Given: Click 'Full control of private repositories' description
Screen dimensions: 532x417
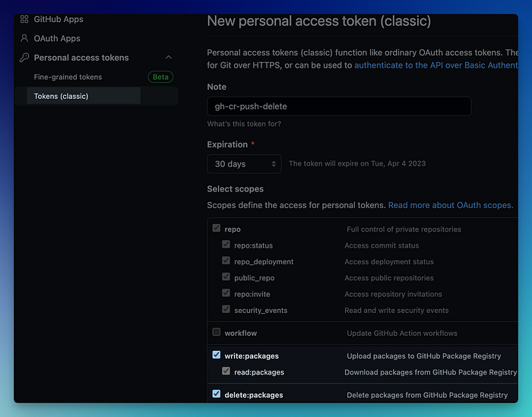Looking at the screenshot, I should (x=404, y=229).
